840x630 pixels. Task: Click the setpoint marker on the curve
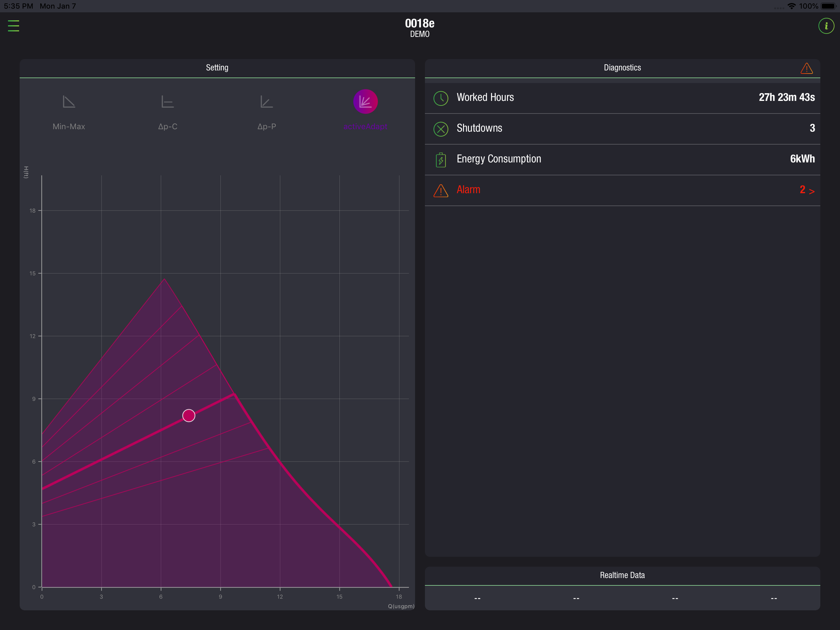click(x=189, y=415)
